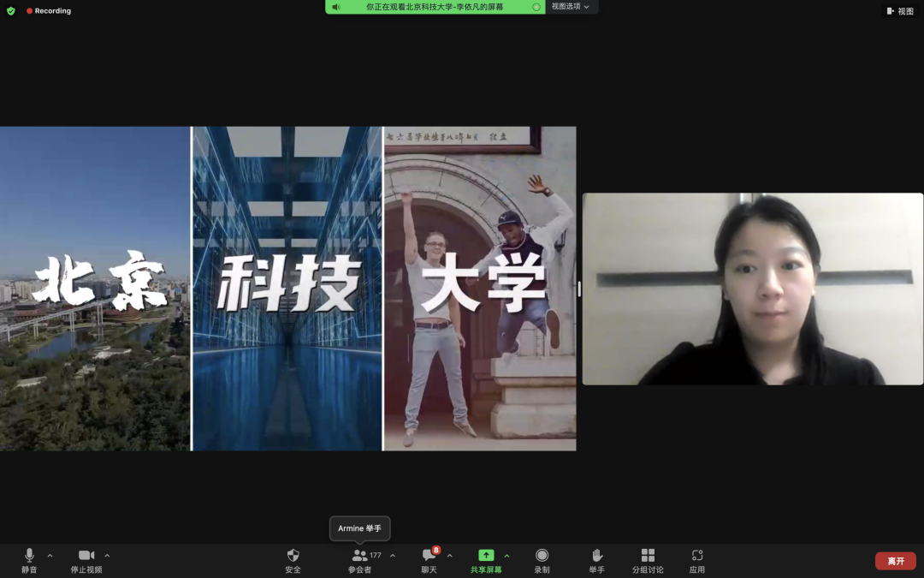Image resolution: width=924 pixels, height=578 pixels.
Task: Raise hand with 举手 icon
Action: point(596,561)
